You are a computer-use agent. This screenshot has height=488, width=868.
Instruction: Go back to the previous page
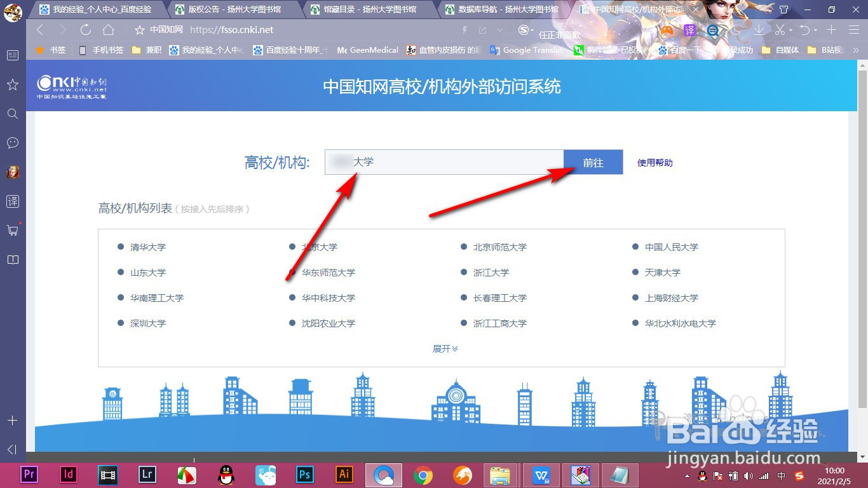40,30
